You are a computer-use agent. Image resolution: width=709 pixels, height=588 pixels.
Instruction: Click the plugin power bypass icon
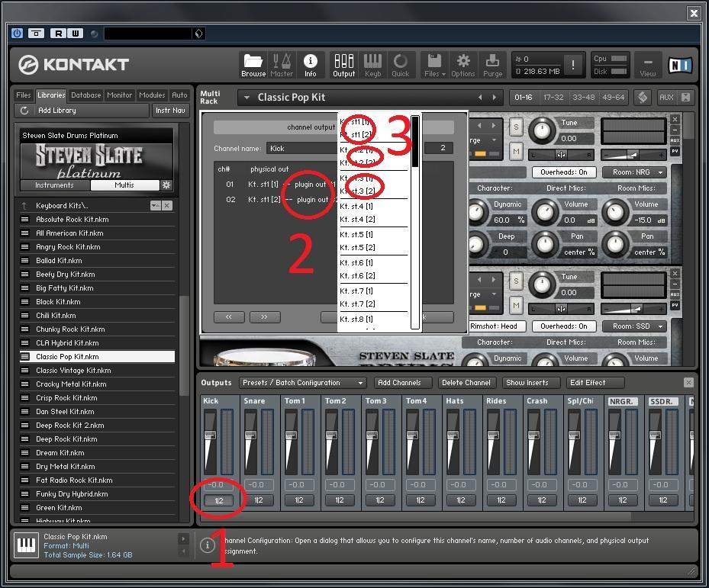coord(18,33)
